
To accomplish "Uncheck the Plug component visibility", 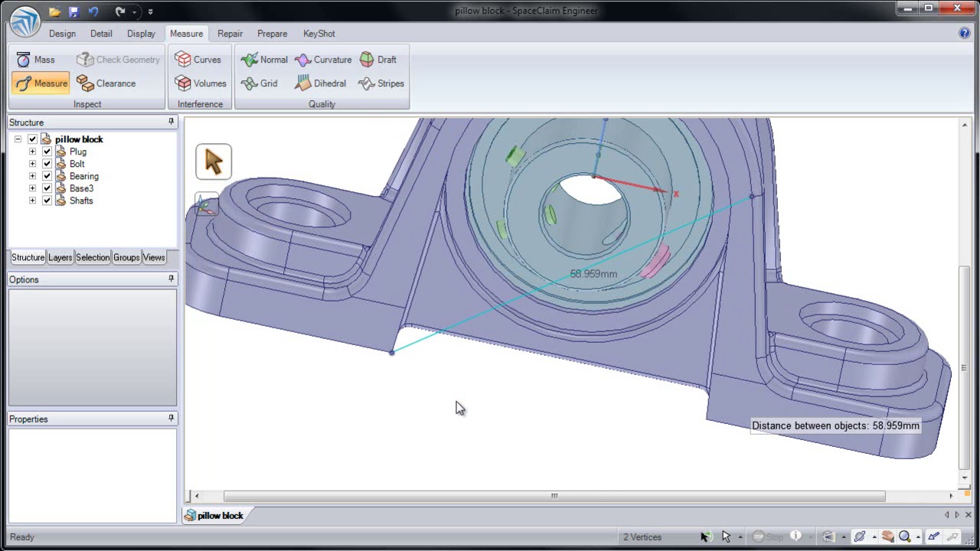I will click(x=47, y=152).
